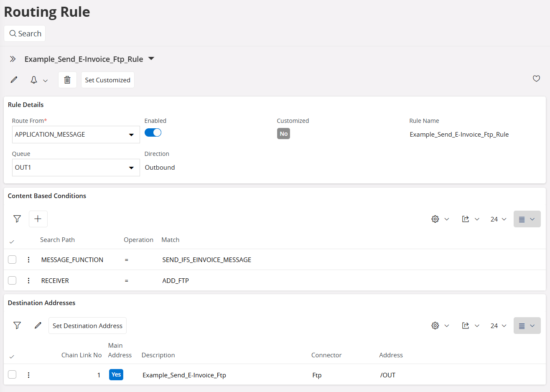Screen dimensions: 550x392
Task: Open the Search panel
Action: point(24,33)
